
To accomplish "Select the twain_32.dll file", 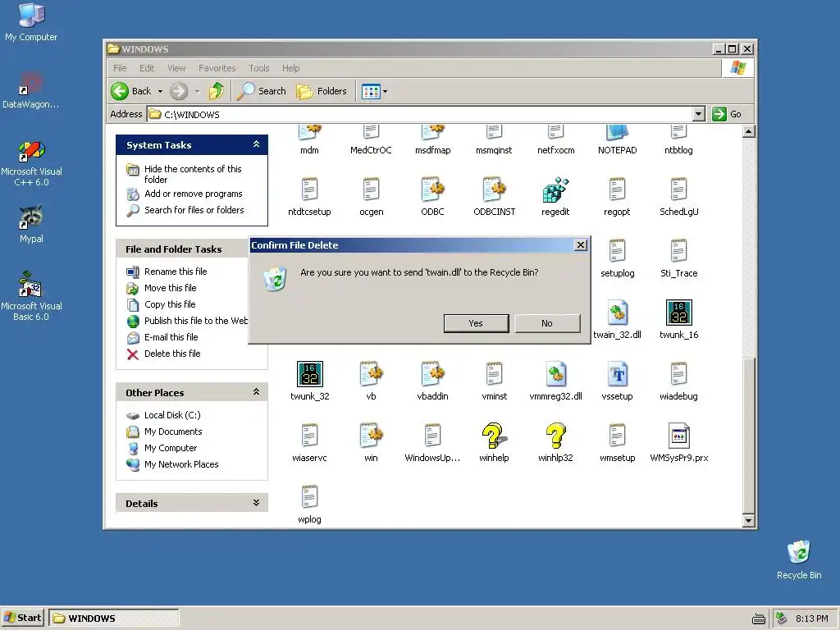I will coord(617,313).
